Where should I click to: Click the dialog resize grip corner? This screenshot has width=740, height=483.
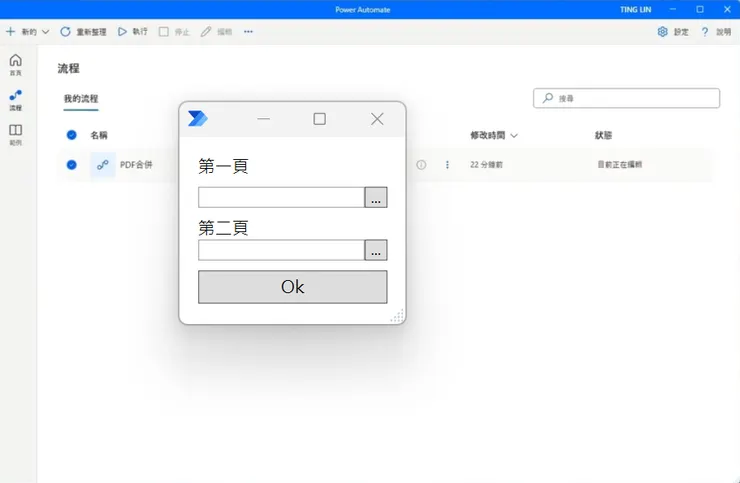pos(397,316)
